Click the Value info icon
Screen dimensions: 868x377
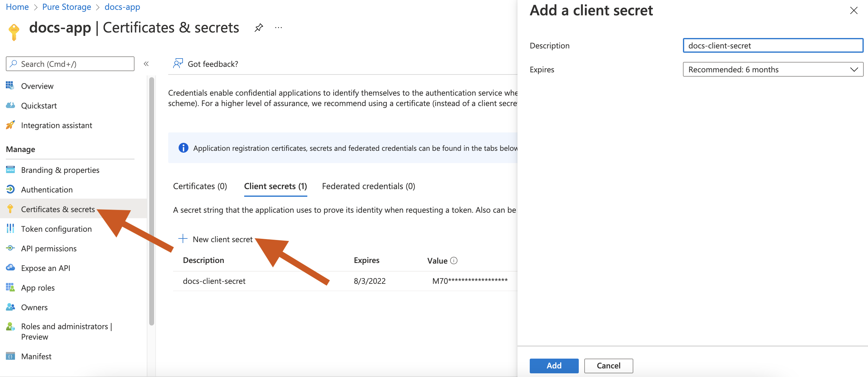click(x=454, y=260)
